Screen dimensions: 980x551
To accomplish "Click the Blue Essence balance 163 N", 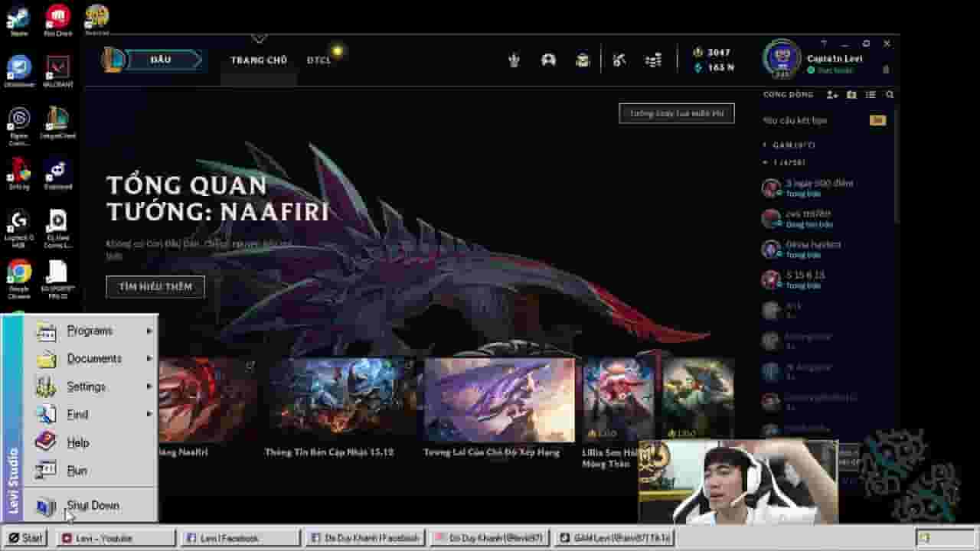I will (x=714, y=68).
